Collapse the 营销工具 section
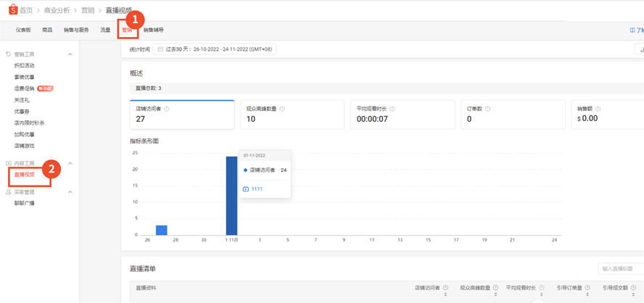This screenshot has height=303, width=644. click(x=70, y=54)
